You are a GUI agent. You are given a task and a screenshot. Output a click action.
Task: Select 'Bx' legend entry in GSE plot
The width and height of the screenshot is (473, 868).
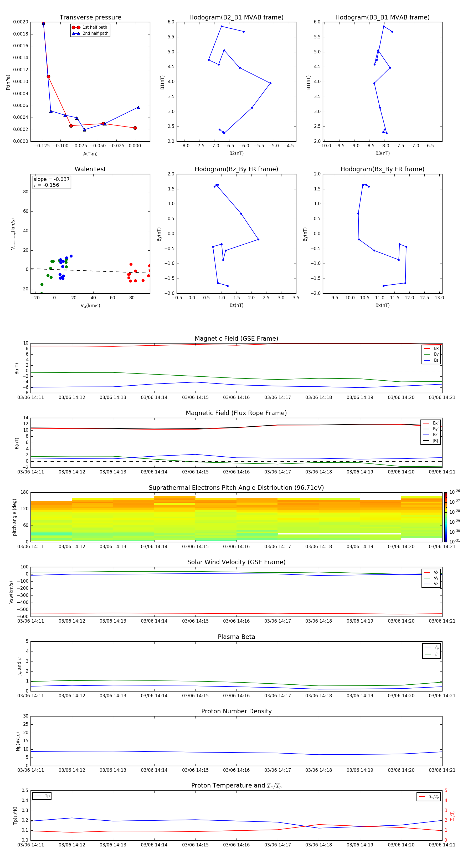coord(431,349)
